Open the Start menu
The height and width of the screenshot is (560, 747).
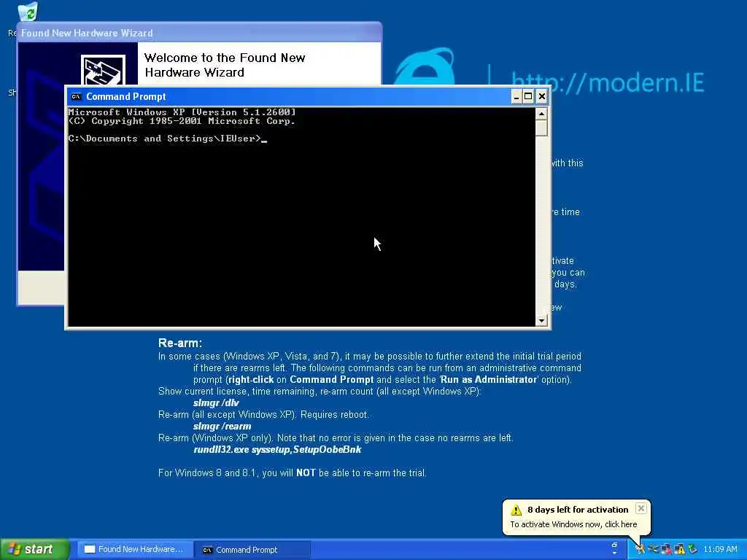[x=34, y=549]
